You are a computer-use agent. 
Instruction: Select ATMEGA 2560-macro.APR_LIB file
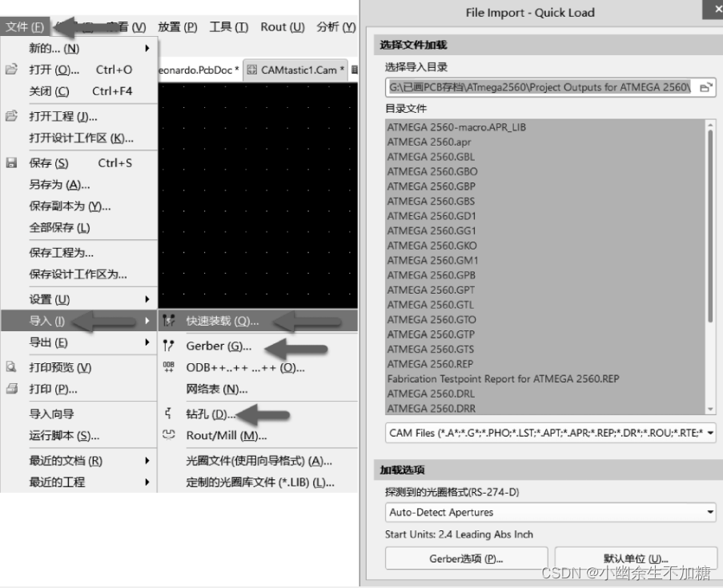[545, 127]
